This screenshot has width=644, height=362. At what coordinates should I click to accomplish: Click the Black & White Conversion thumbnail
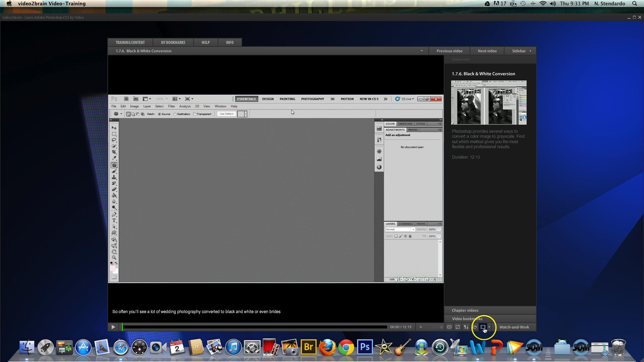point(489,103)
